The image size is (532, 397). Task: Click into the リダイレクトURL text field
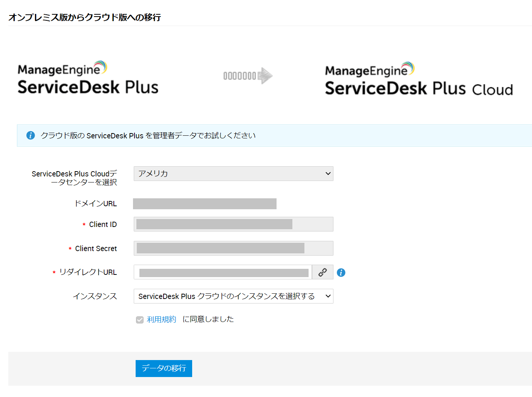click(x=223, y=272)
